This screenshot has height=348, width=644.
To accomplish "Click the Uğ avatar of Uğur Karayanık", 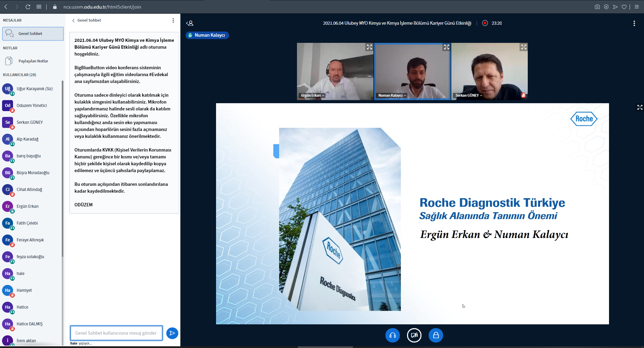I will [8, 89].
